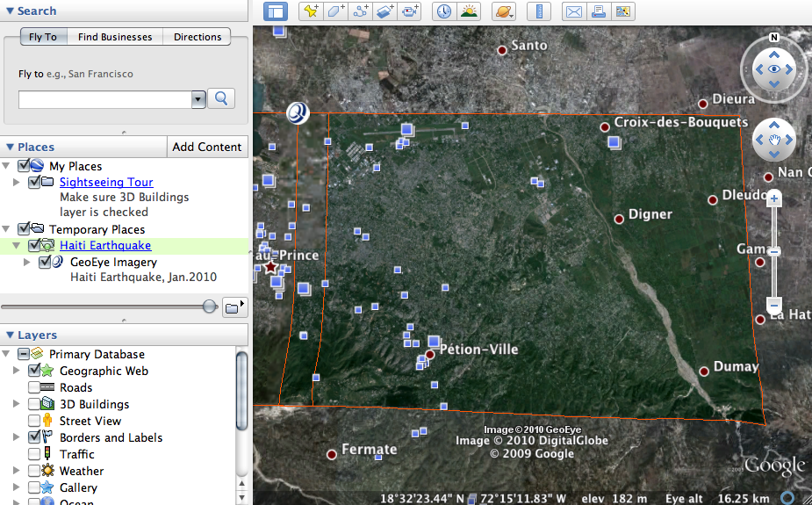This screenshot has height=505, width=812.
Task: Switch to the Directions tab
Action: 198,37
